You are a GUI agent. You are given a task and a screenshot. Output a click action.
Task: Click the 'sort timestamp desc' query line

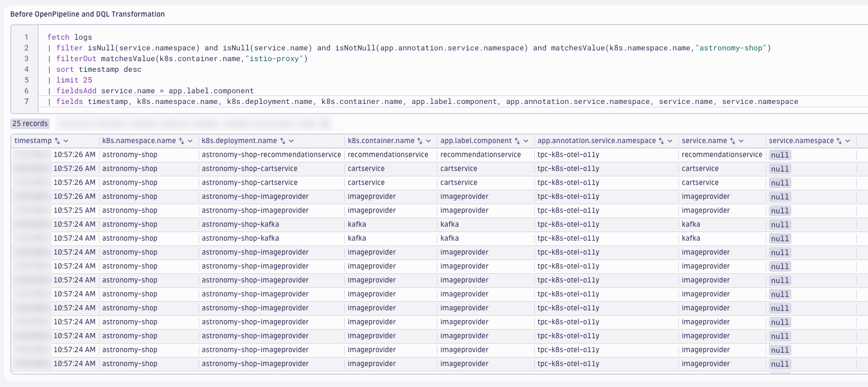pos(94,69)
